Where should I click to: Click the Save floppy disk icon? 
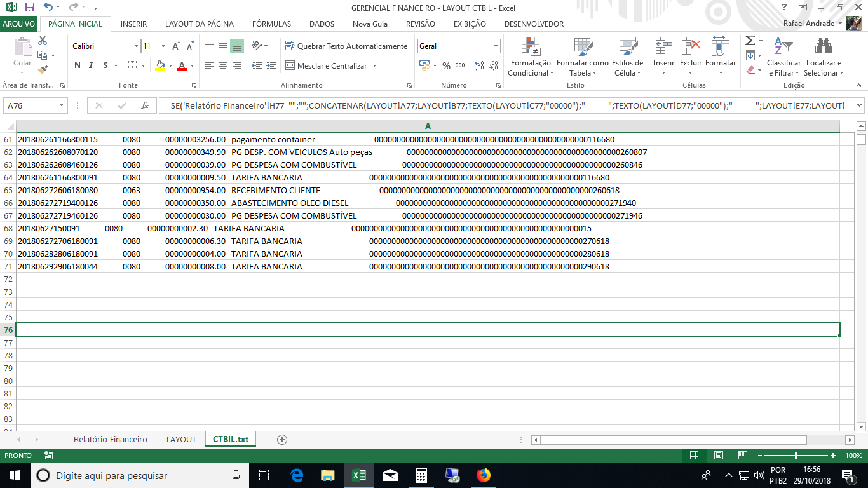(x=29, y=7)
